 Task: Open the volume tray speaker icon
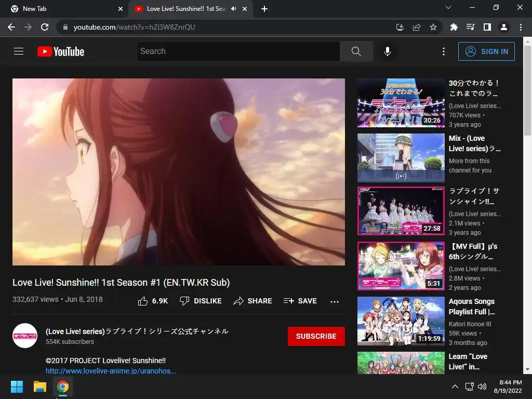(x=482, y=387)
